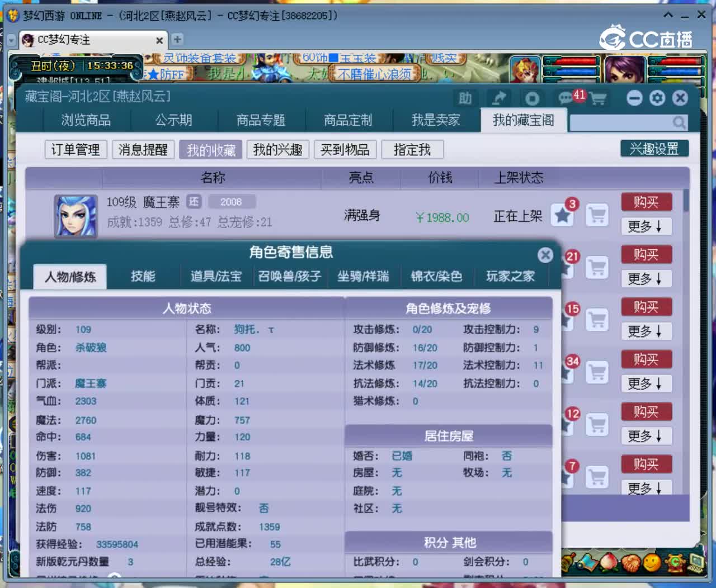Open 指定我 section

412,149
